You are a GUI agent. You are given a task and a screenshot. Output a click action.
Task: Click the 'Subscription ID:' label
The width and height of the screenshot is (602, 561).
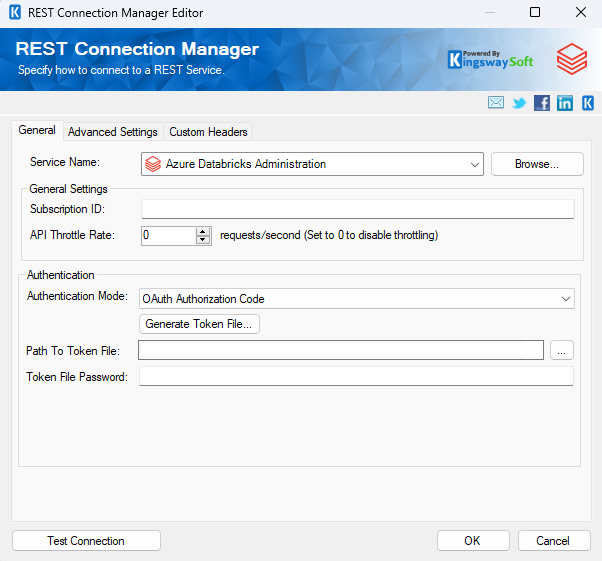pos(67,209)
